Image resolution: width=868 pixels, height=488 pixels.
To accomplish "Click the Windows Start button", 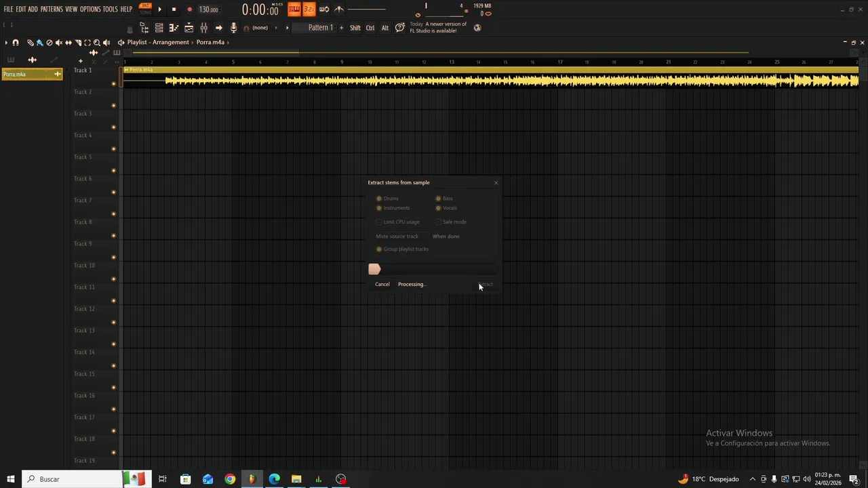I will point(10,479).
